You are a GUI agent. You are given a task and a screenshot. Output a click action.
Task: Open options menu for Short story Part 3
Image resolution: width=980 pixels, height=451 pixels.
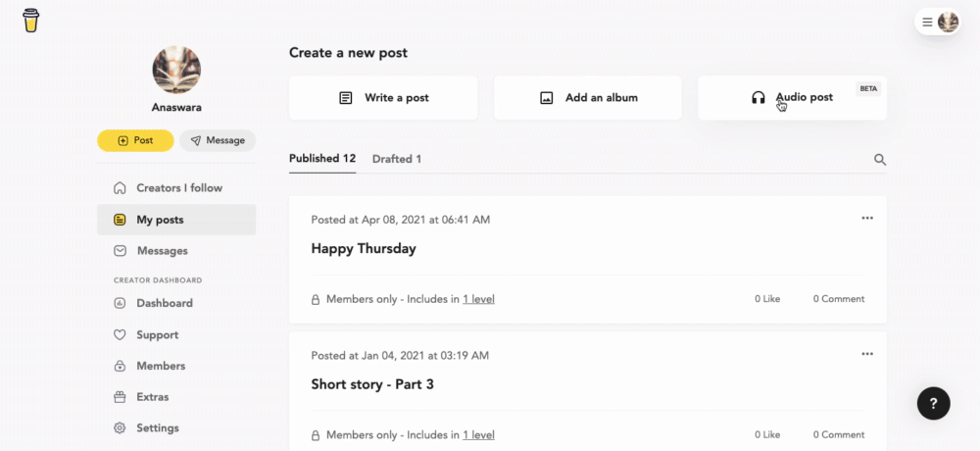coord(867,353)
